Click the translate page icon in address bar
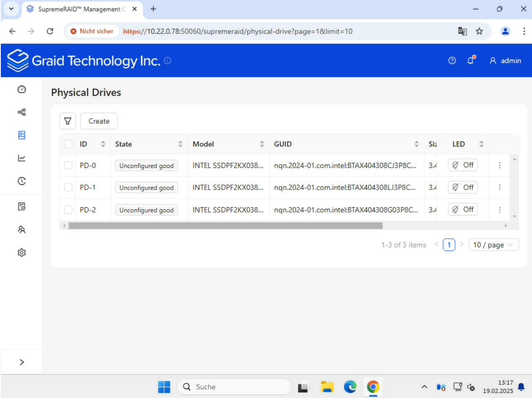532x398 pixels. point(462,31)
